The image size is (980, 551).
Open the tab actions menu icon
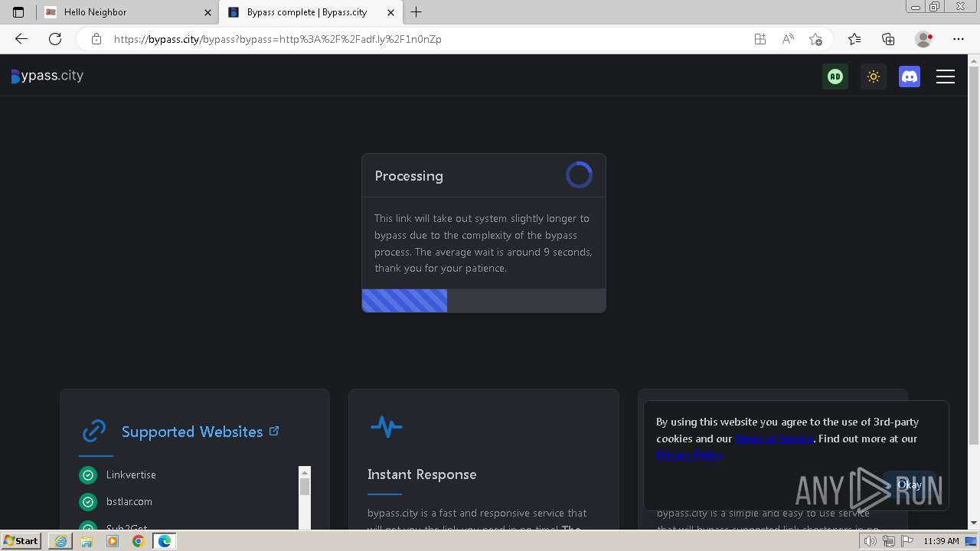18,12
